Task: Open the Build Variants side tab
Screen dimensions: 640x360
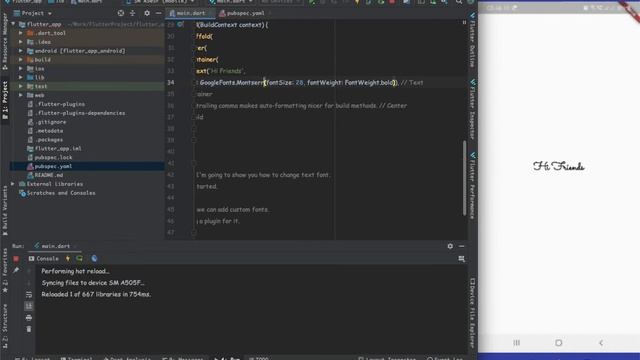Action: (5, 211)
